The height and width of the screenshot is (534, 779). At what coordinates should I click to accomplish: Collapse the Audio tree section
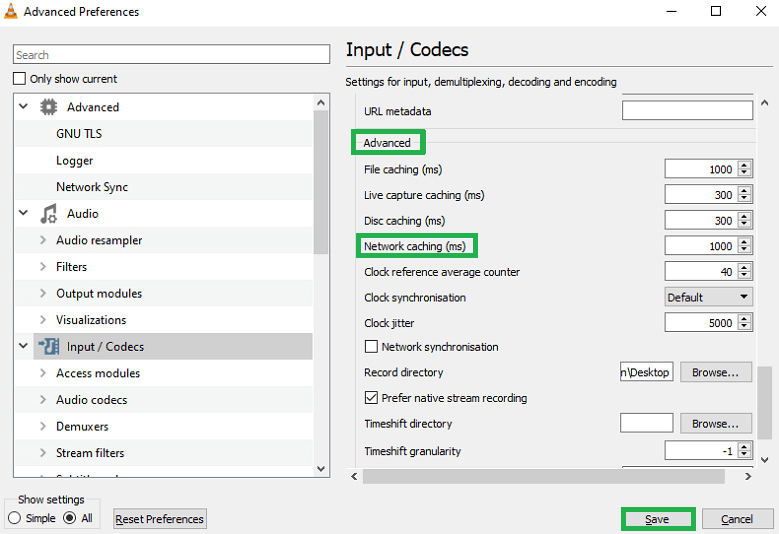[23, 213]
